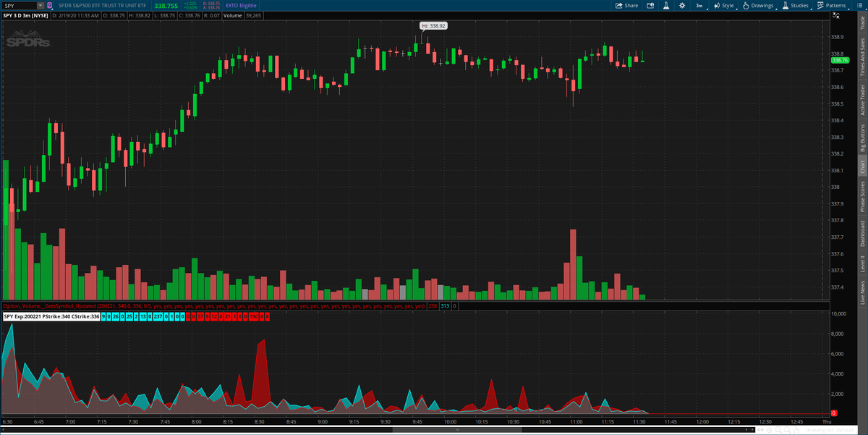The image size is (868, 435).
Task: Open the Trade sidebar tab
Action: pyautogui.click(x=861, y=23)
